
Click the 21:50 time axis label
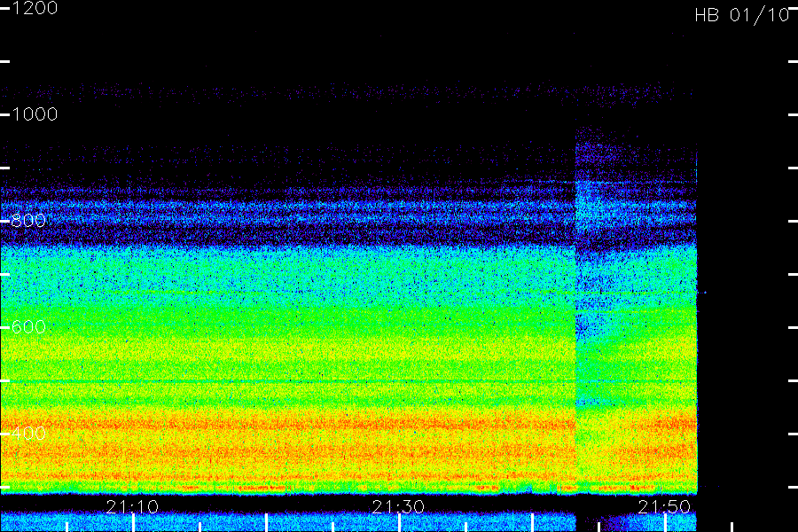pyautogui.click(x=664, y=506)
